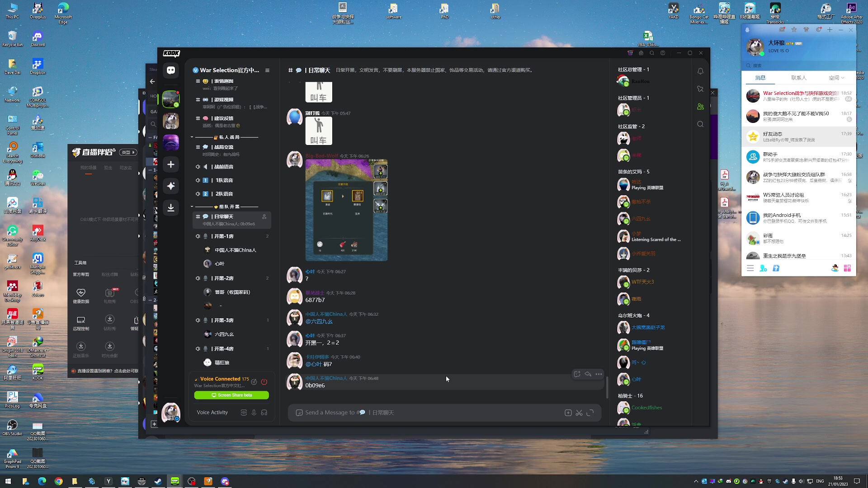This screenshot has width=868, height=488.
Task: Join the 开黑-3房 voice room
Action: coord(232,320)
